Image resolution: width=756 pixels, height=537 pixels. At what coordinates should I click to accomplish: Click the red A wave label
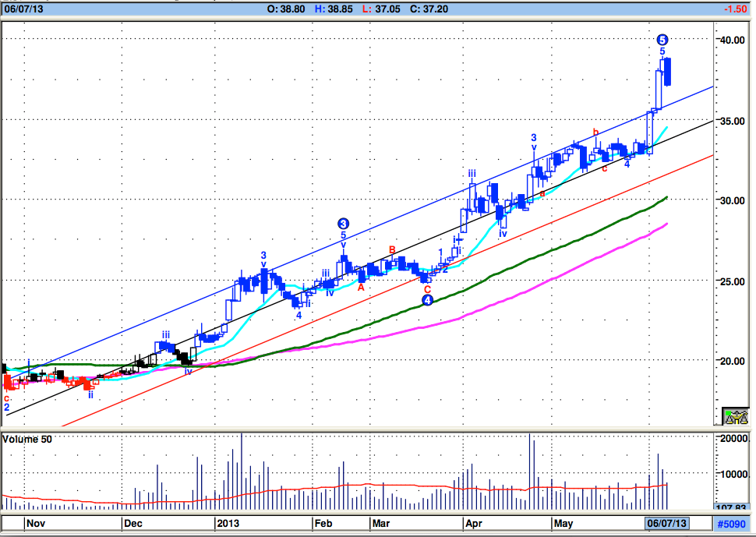coord(361,288)
